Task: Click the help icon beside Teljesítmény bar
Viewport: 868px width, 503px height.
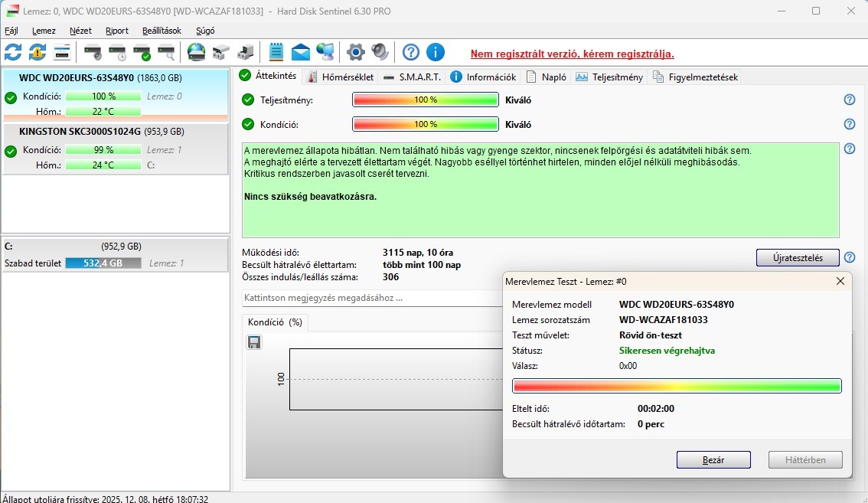Action: [850, 100]
